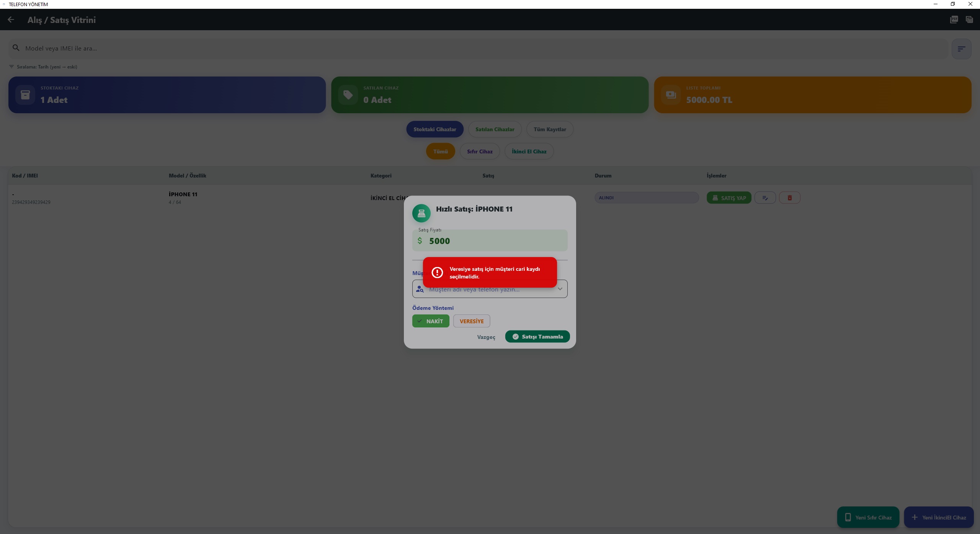This screenshot has height=534, width=980.
Task: Switch to Satılan Cihazlar tab
Action: (495, 129)
